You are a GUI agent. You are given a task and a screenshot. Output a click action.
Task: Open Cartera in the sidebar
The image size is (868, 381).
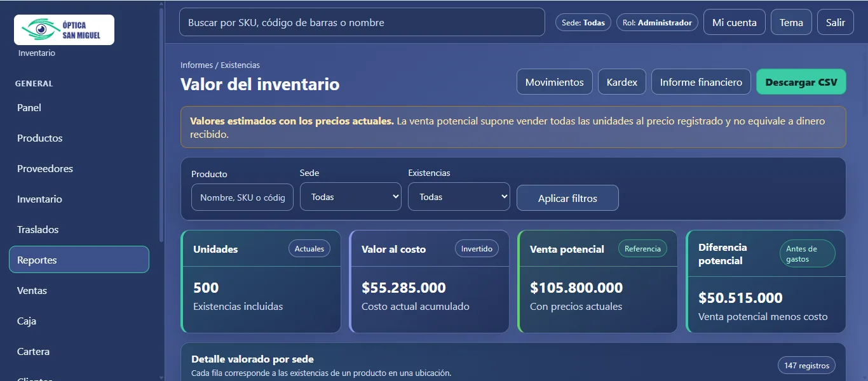coord(79,352)
